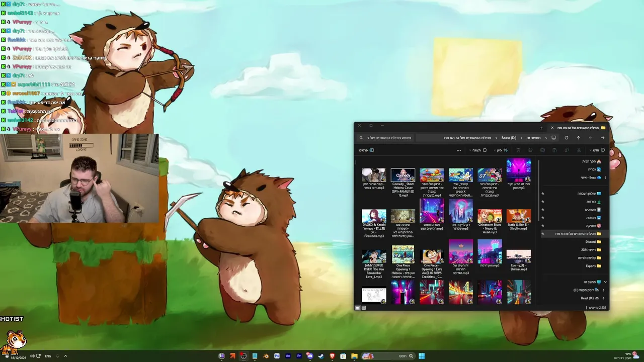Open the volume icon in system tray
Image resolution: width=644 pixels, height=362 pixels.
click(32, 356)
